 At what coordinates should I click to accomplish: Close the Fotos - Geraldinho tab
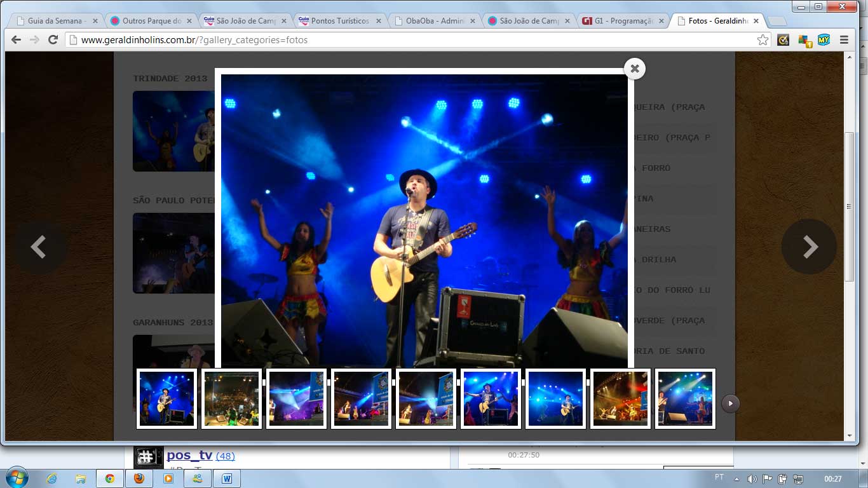[757, 21]
